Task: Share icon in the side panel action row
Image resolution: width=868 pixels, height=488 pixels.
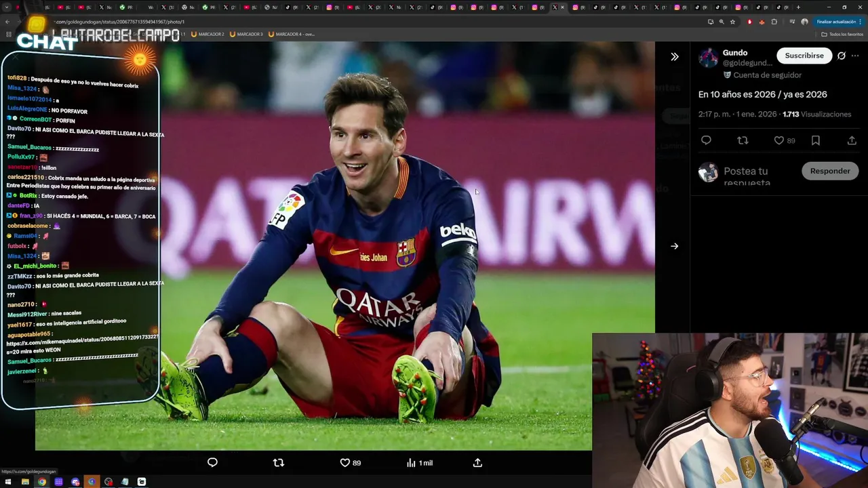Action: pyautogui.click(x=852, y=140)
